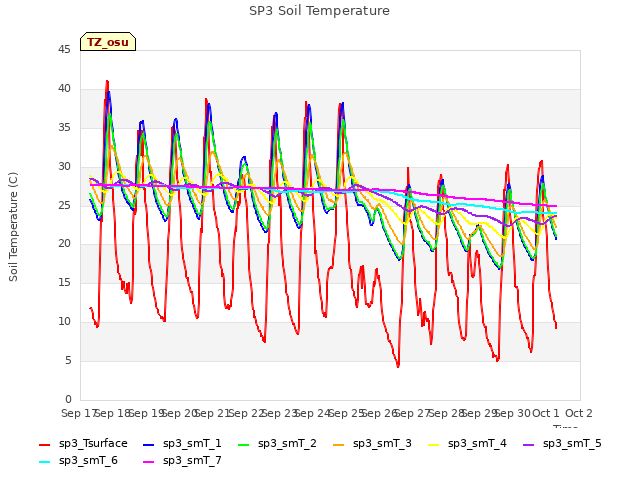This screenshot has width=640, height=480.
Task: Toggle the sp3_Tsurface legend entry
Action: (x=83, y=444)
